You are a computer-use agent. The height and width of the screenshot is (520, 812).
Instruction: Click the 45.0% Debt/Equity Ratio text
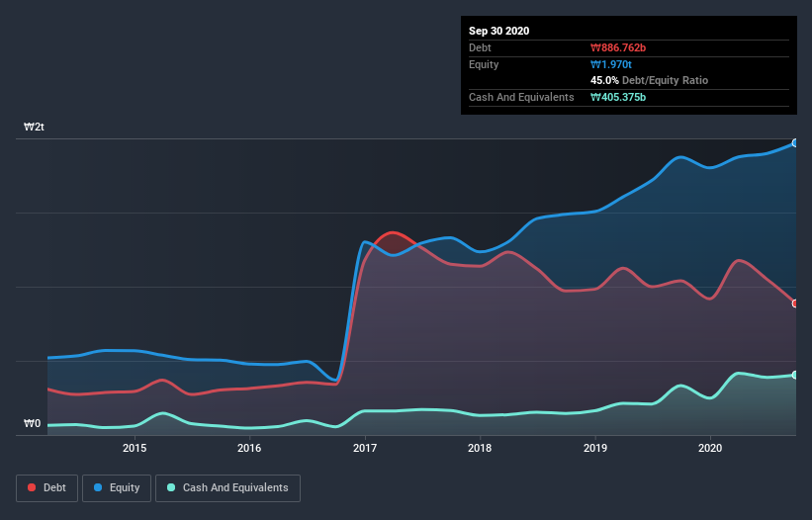point(649,80)
